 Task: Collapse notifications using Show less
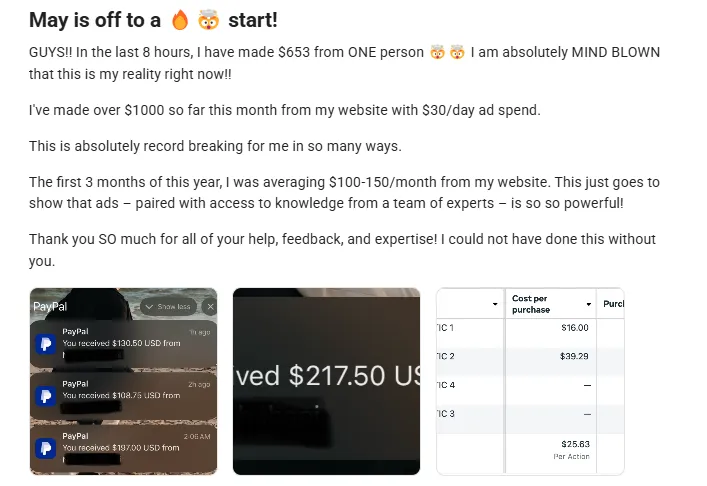coord(168,307)
